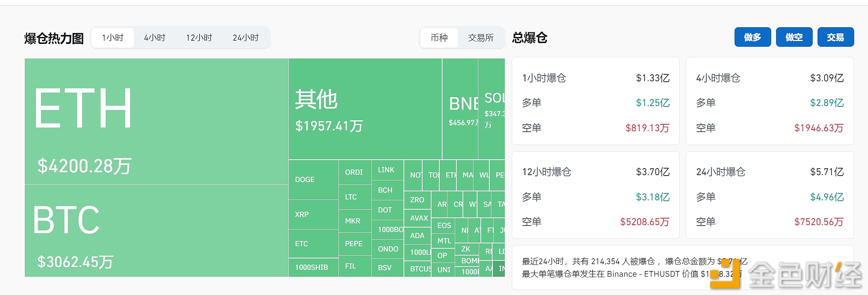This screenshot has width=868, height=295.
Task: Click the 214,354 人被爆仓 summary line
Action: pyautogui.click(x=635, y=261)
